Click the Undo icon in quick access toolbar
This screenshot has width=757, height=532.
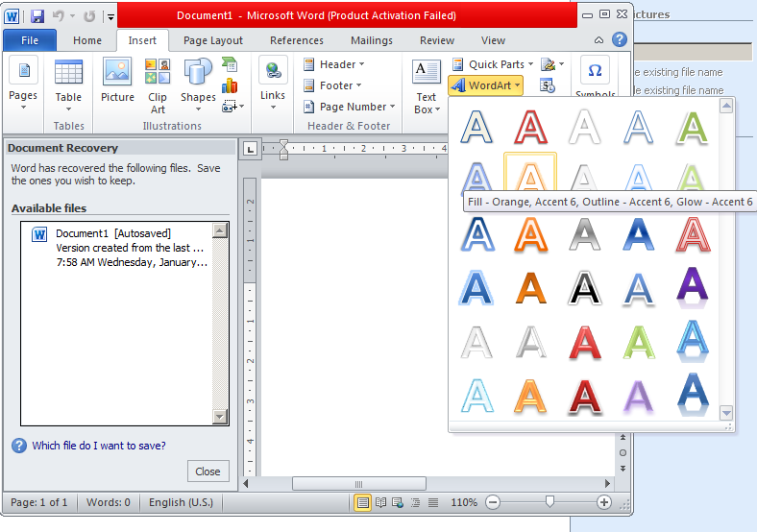click(59, 16)
